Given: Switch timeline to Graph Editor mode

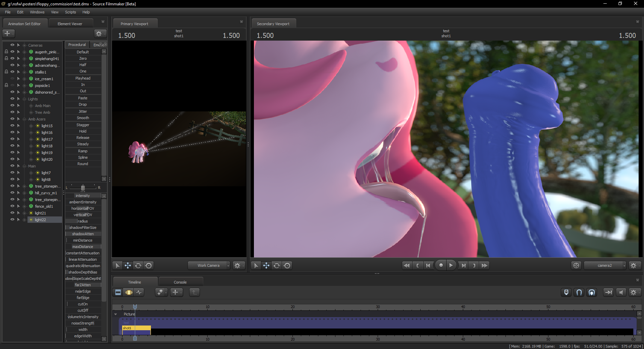Looking at the screenshot, I should coord(139,292).
